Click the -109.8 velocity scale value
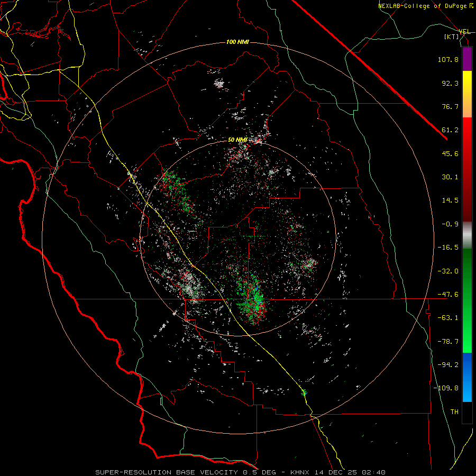Screen dimensions: 476x476 pos(446,388)
